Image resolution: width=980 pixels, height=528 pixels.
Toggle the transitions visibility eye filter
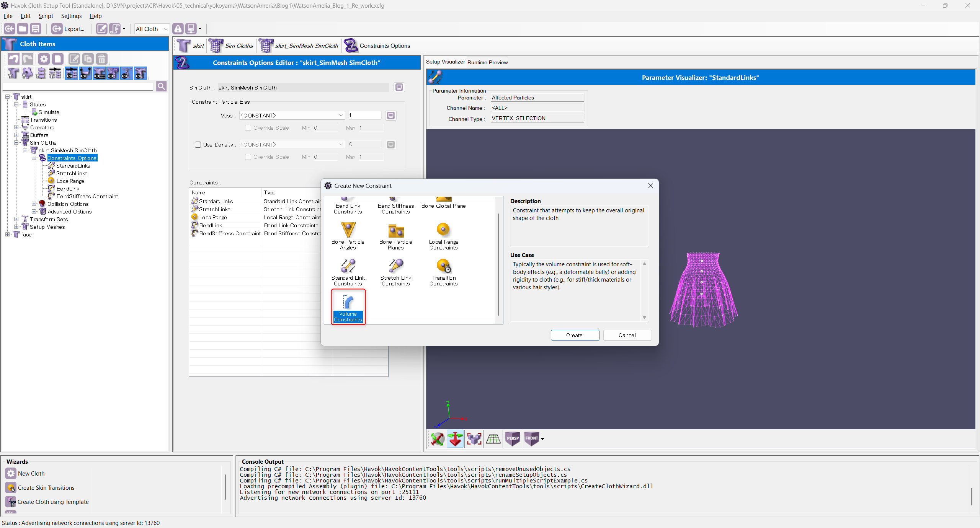coord(72,73)
